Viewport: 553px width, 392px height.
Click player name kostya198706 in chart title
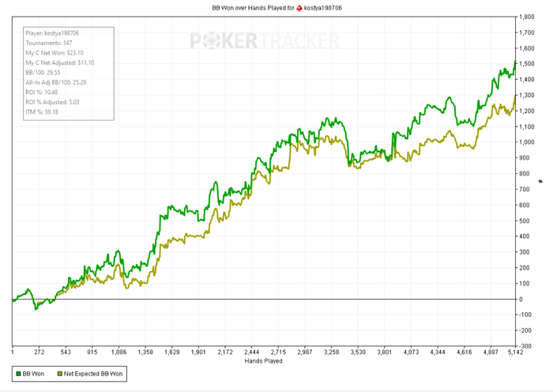pyautogui.click(x=322, y=8)
